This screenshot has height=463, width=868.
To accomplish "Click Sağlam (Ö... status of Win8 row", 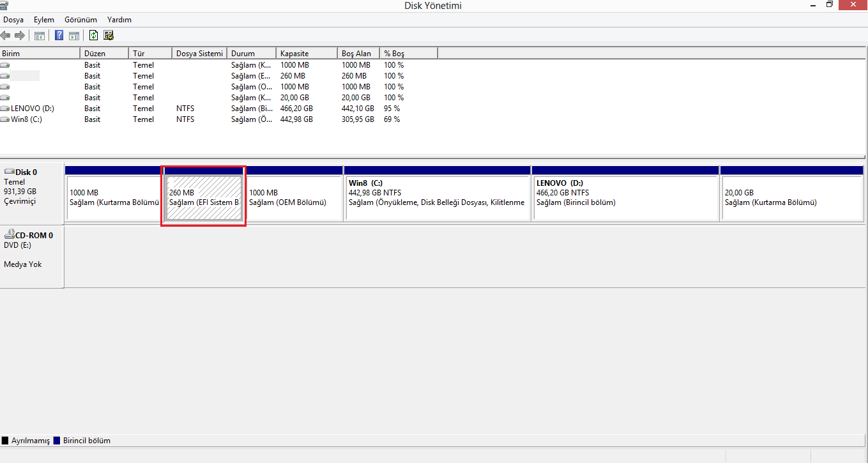I will [x=251, y=119].
